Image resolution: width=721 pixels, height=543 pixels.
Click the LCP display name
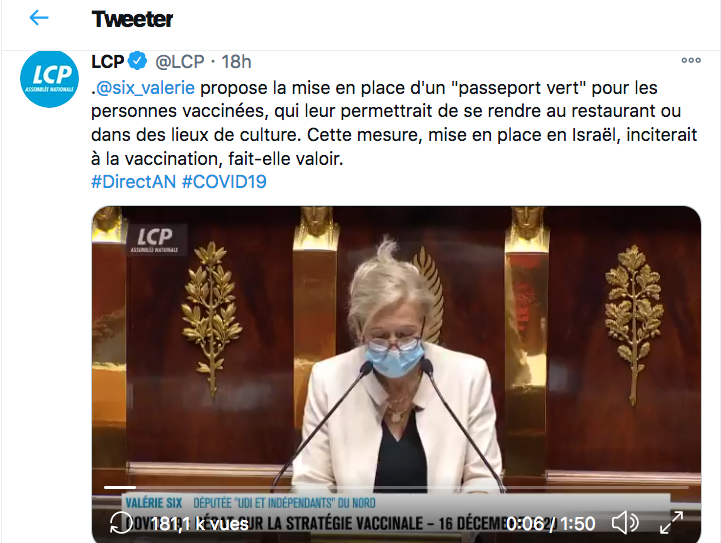(x=108, y=62)
